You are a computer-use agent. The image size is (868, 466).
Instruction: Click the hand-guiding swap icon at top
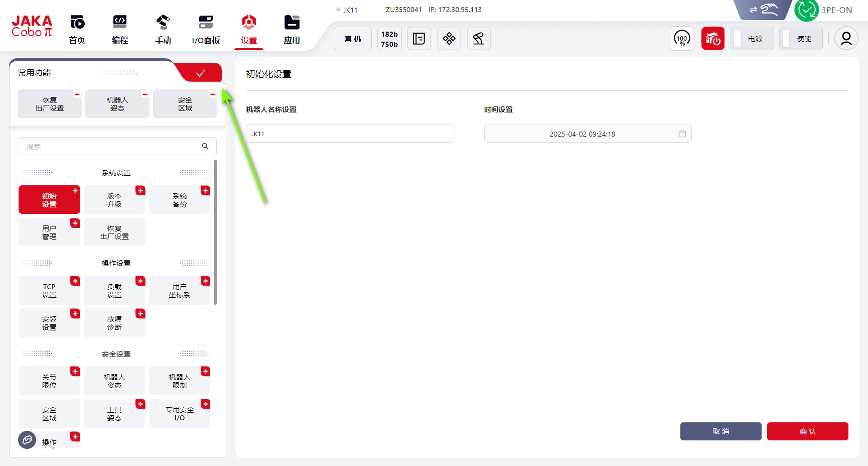point(763,10)
